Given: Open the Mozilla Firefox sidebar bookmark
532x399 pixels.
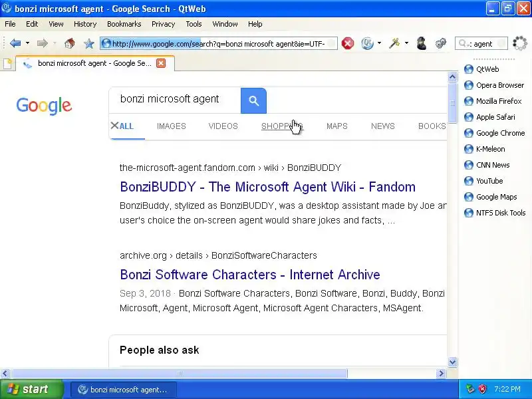Looking at the screenshot, I should [x=493, y=101].
